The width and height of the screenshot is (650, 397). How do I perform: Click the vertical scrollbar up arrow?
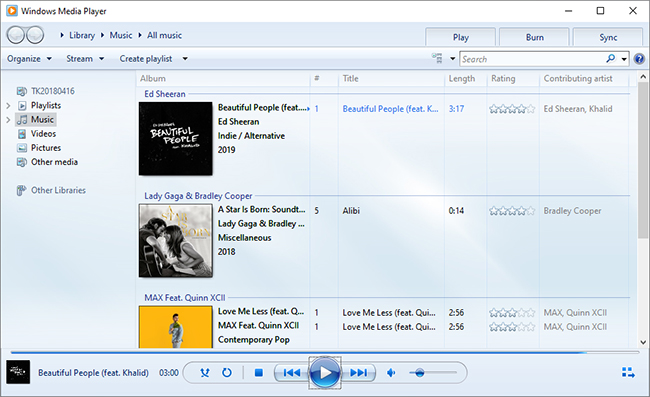click(x=643, y=77)
